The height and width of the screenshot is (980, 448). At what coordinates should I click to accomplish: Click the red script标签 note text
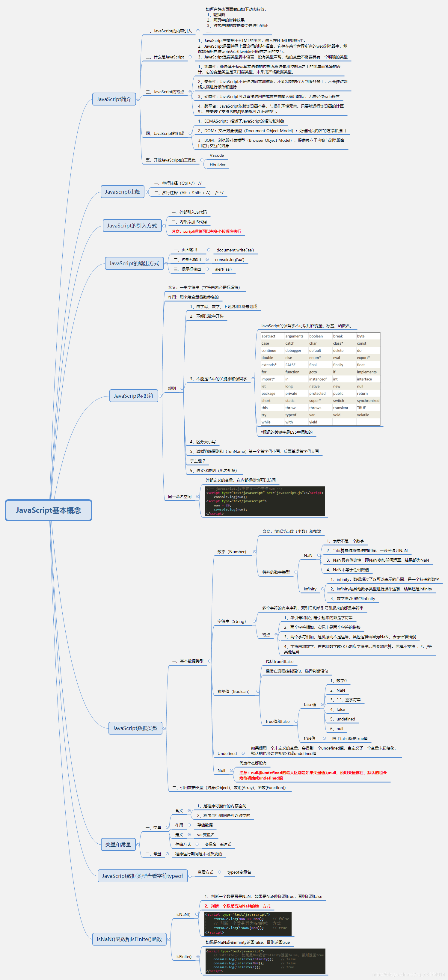pyautogui.click(x=206, y=231)
